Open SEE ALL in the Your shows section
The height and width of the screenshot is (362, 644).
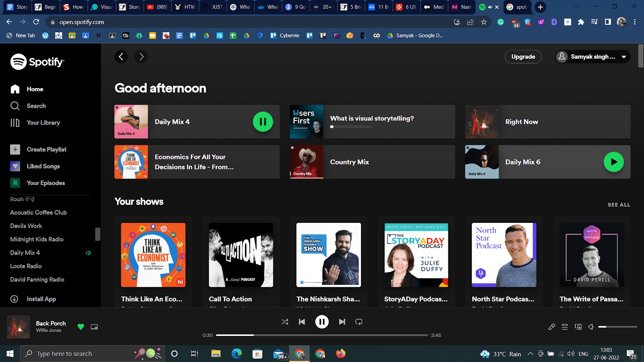[x=619, y=204]
